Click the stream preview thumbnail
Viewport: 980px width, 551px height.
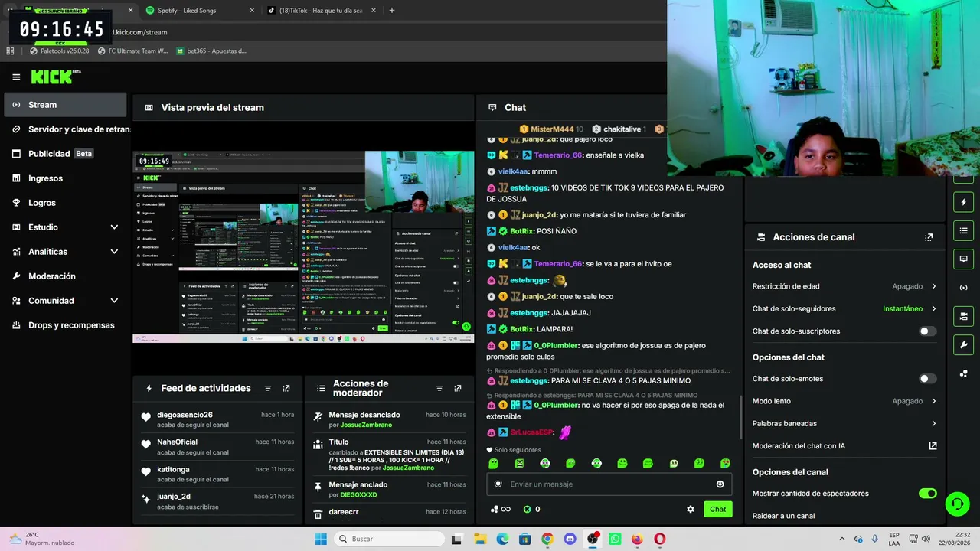tap(303, 246)
